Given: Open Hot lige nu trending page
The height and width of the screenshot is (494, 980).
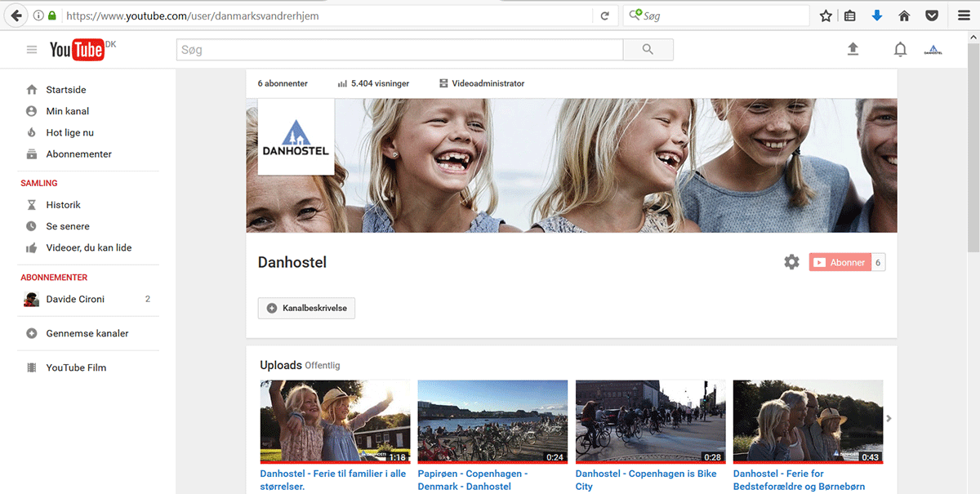Looking at the screenshot, I should click(70, 132).
